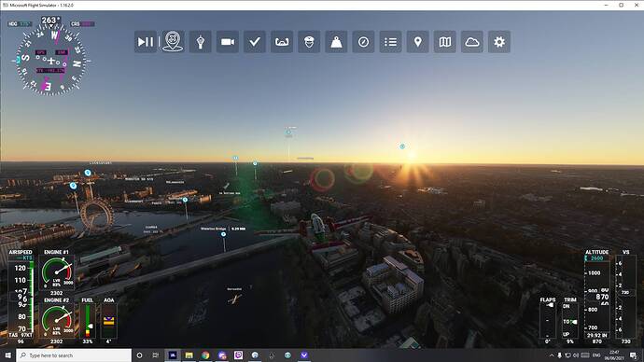
Task: Click the HDG readout above the compass
Action: point(20,24)
